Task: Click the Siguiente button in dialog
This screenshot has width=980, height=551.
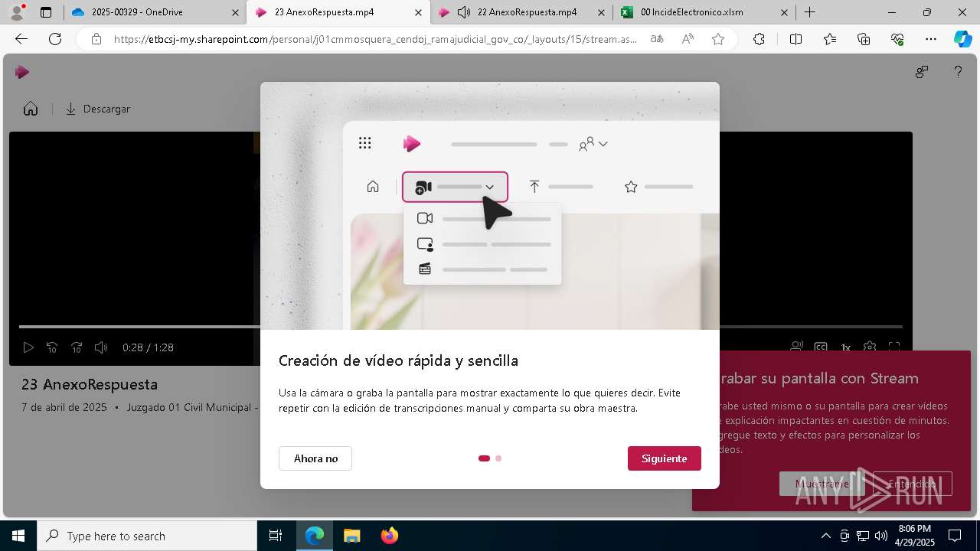Action: [664, 458]
